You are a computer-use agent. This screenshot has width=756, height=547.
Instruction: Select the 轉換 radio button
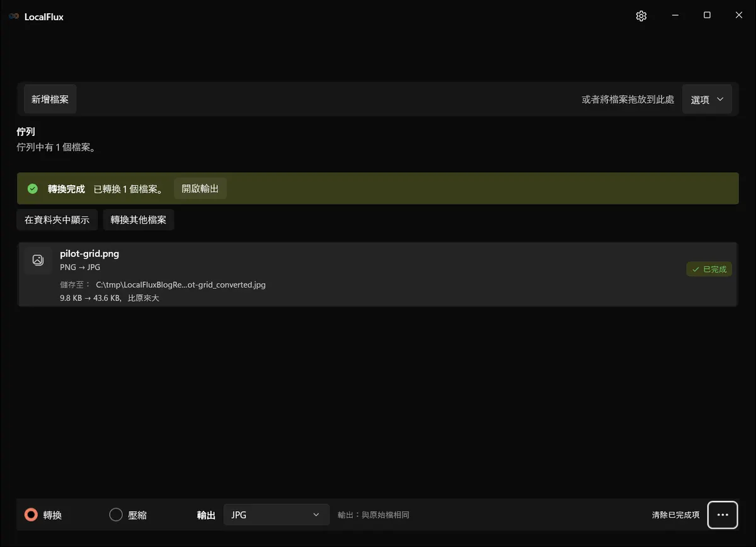[31, 515]
